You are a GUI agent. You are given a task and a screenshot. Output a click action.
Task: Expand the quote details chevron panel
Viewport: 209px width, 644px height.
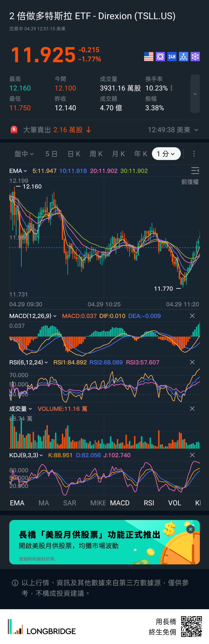[195, 94]
